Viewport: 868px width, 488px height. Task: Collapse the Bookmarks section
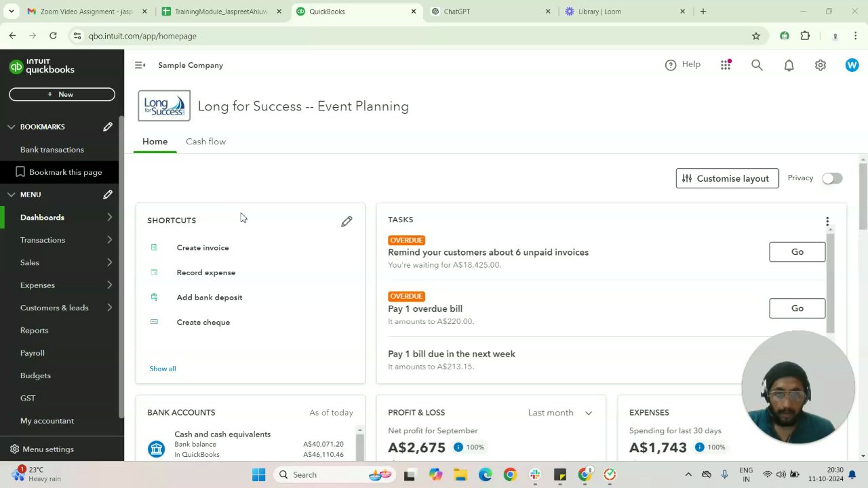pos(12,127)
